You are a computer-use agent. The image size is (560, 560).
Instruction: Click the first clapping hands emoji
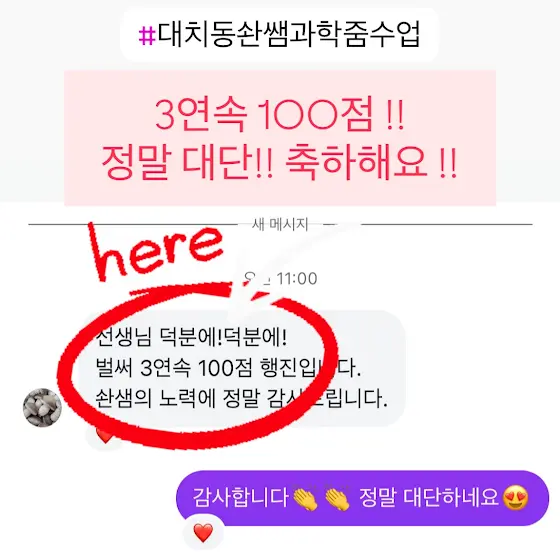[x=305, y=499]
